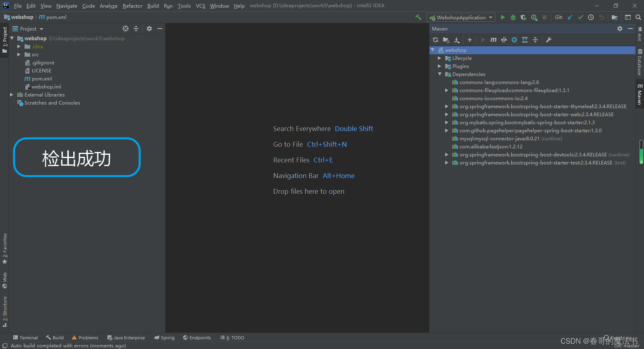Image resolution: width=644 pixels, height=349 pixels.
Task: Collapse all in Project panel
Action: (136, 29)
